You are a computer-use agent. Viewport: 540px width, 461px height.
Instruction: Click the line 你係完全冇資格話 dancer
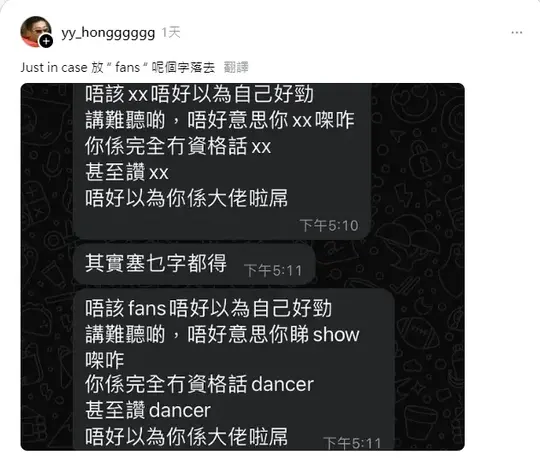[x=199, y=384]
